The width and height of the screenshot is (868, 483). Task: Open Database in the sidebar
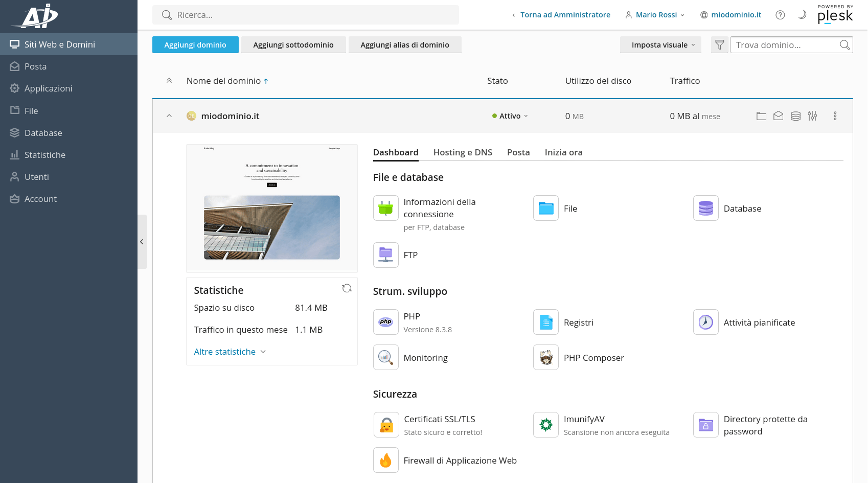tap(68, 133)
